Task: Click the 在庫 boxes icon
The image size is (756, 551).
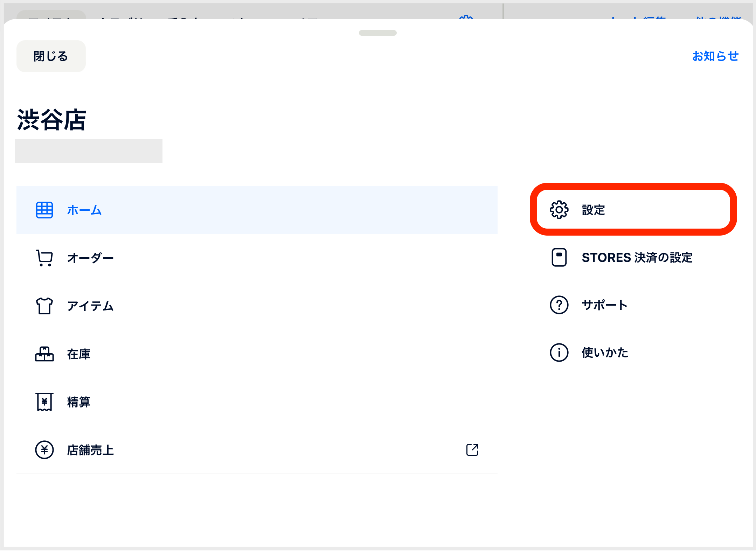Action: point(44,354)
